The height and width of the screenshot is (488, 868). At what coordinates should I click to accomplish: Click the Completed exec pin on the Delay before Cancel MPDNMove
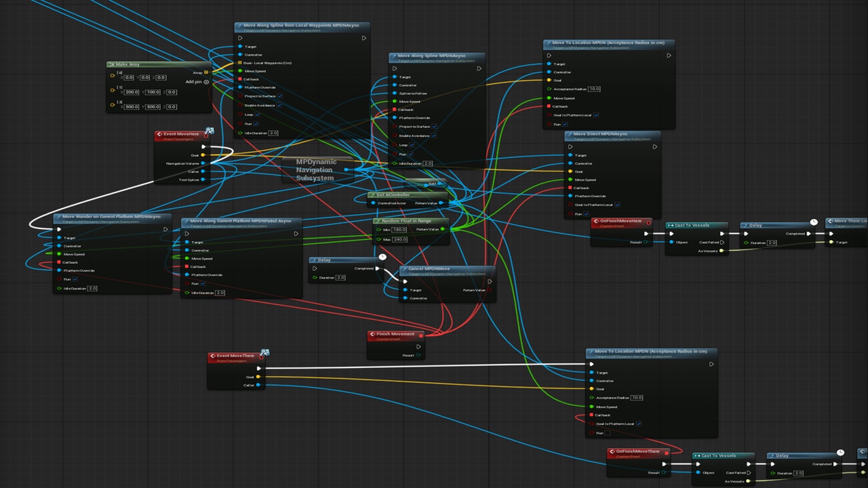378,268
